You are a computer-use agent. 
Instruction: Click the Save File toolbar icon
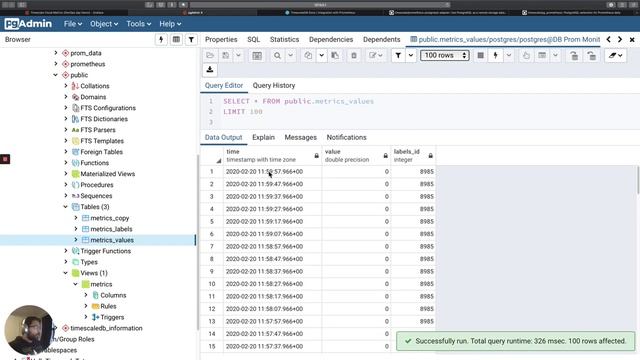click(x=226, y=56)
